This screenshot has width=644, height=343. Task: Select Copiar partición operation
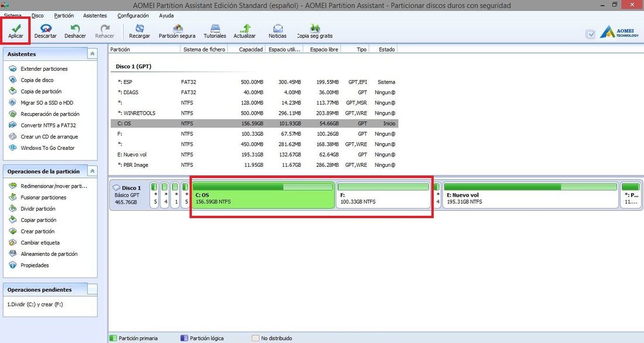pos(39,219)
